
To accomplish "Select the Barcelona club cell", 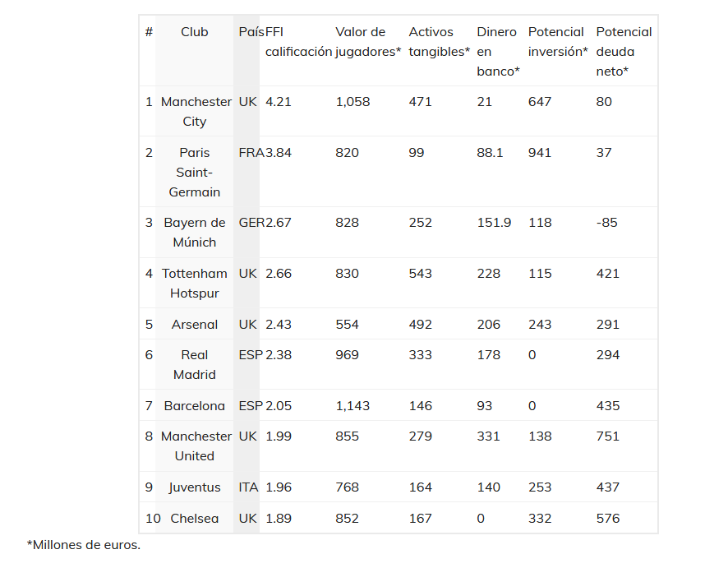I will [x=194, y=406].
